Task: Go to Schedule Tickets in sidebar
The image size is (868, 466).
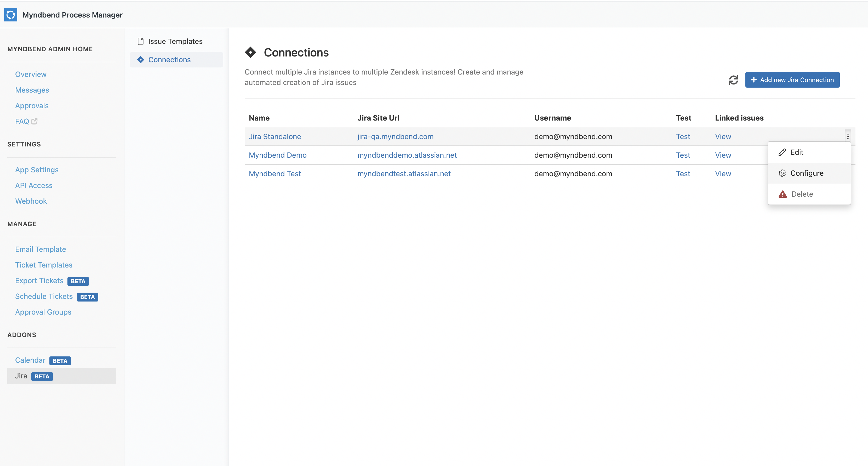Action: (44, 296)
